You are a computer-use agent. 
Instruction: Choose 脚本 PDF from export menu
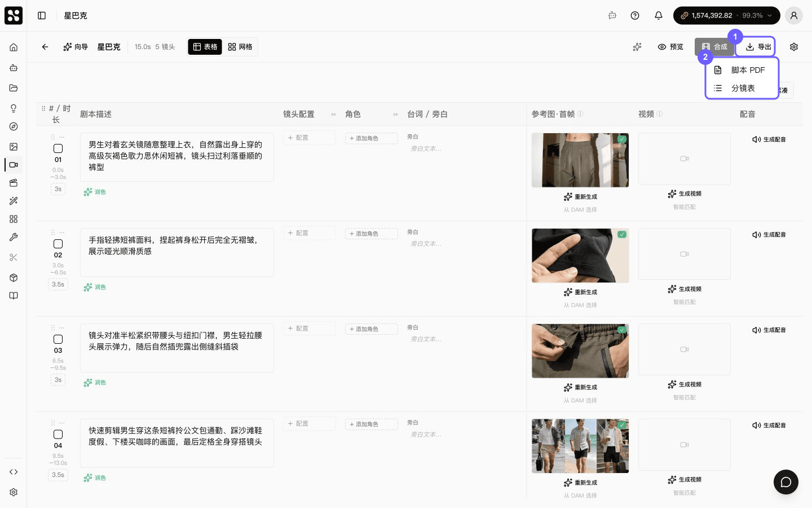(742, 70)
